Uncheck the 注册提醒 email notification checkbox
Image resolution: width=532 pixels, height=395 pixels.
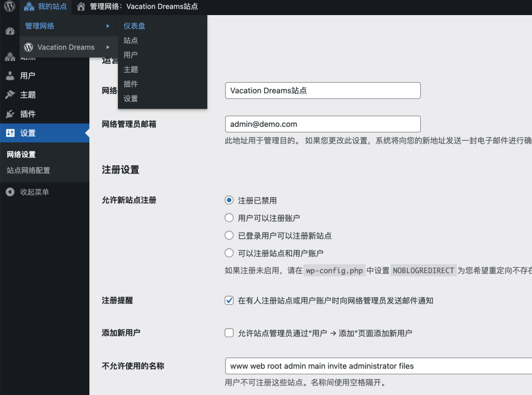pyautogui.click(x=229, y=300)
